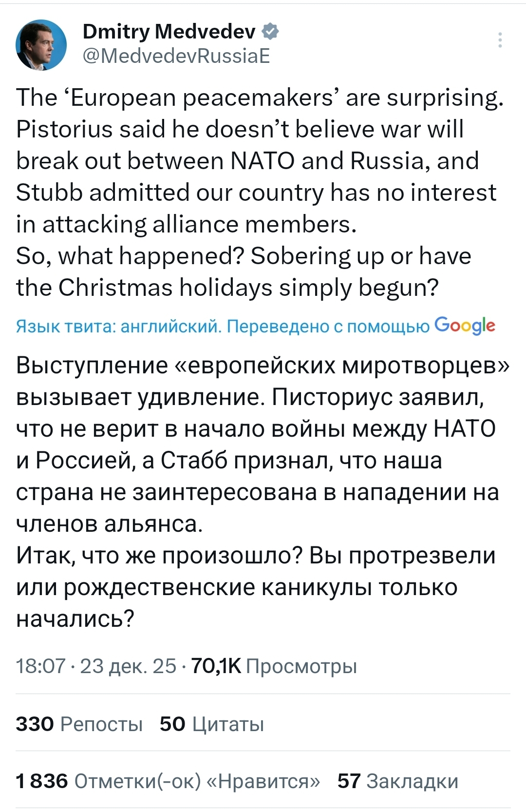Click 'Итак, что же произошло?' in translation
Image resolution: width=526 pixels, height=812 pixels.
(x=160, y=556)
